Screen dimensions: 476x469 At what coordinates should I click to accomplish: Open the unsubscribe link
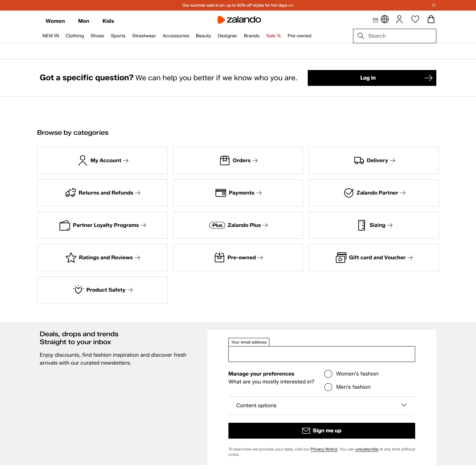(x=367, y=449)
